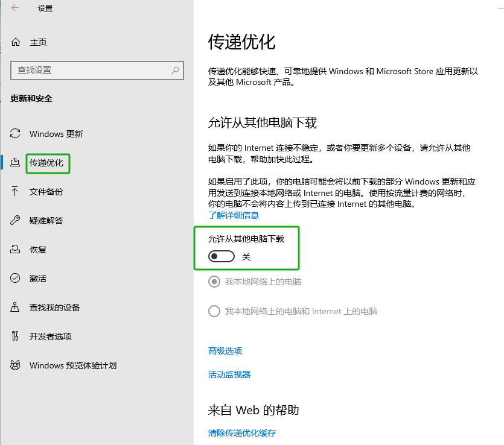This screenshot has height=445, width=504.
Task: Click the search magnifier icon in 查找设置
Action: 175,70
